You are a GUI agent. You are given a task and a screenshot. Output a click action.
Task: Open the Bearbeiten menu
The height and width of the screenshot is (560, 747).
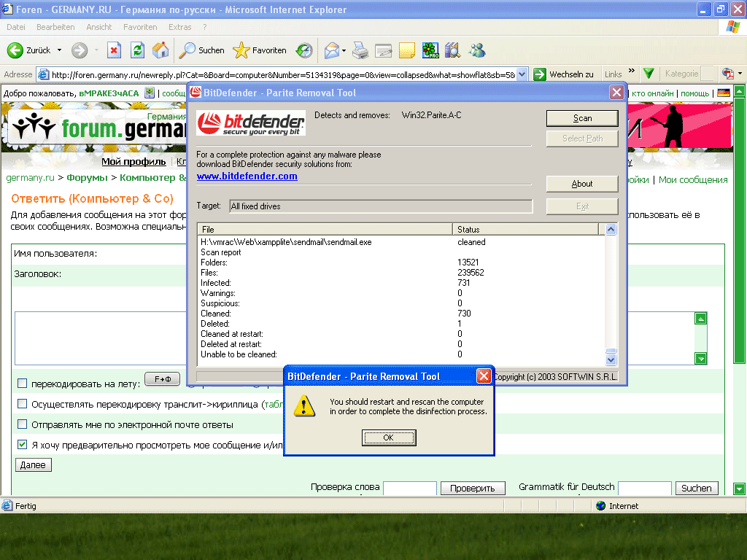(x=55, y=27)
